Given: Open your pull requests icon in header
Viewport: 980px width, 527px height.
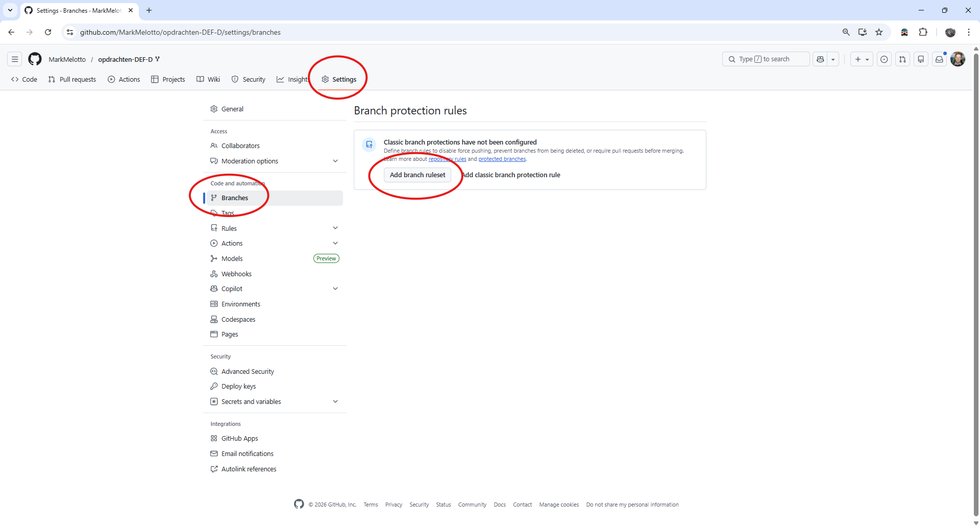Looking at the screenshot, I should tap(902, 59).
